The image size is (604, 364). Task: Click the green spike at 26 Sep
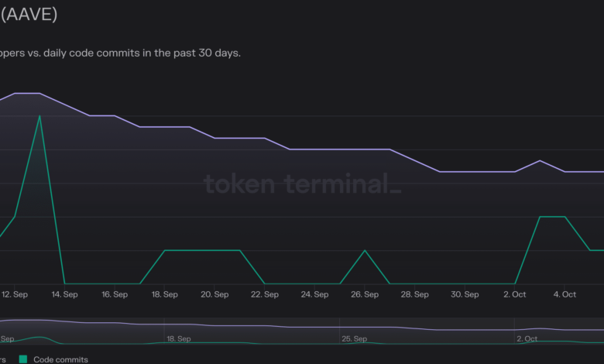pos(365,250)
